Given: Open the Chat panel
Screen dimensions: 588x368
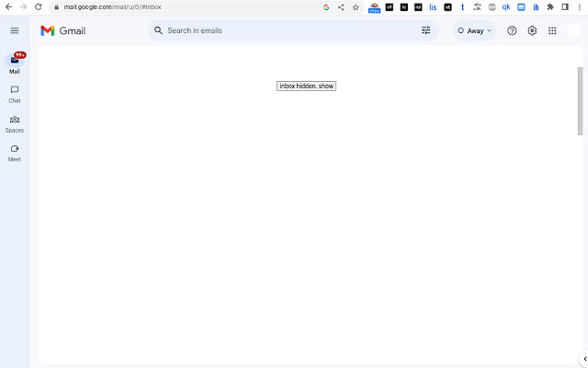Looking at the screenshot, I should point(14,93).
